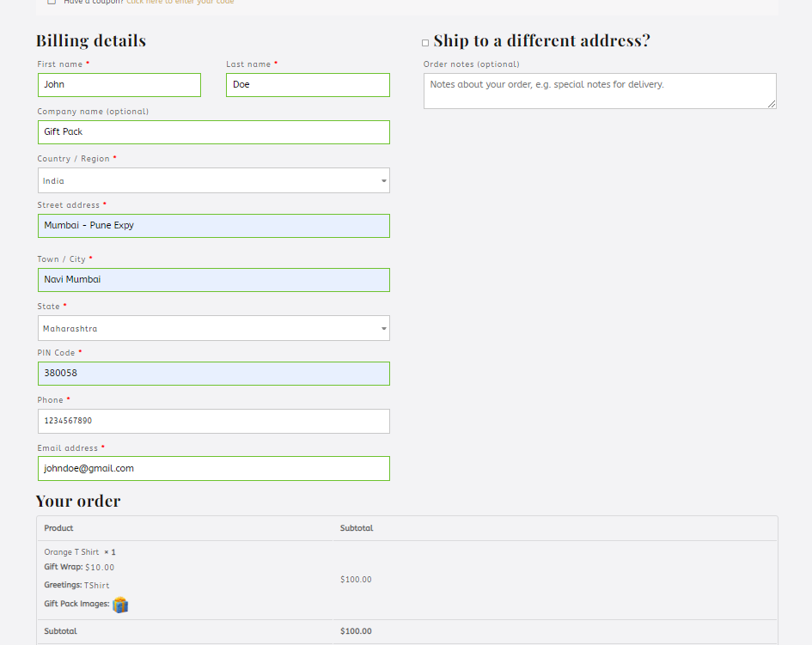Focus the Phone number field
The width and height of the screenshot is (812, 645).
[x=213, y=421]
